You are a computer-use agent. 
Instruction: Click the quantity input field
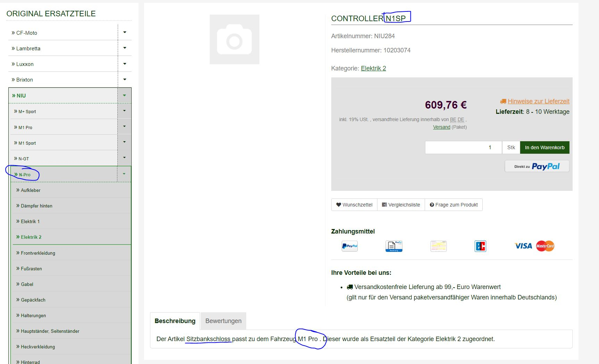coord(463,147)
